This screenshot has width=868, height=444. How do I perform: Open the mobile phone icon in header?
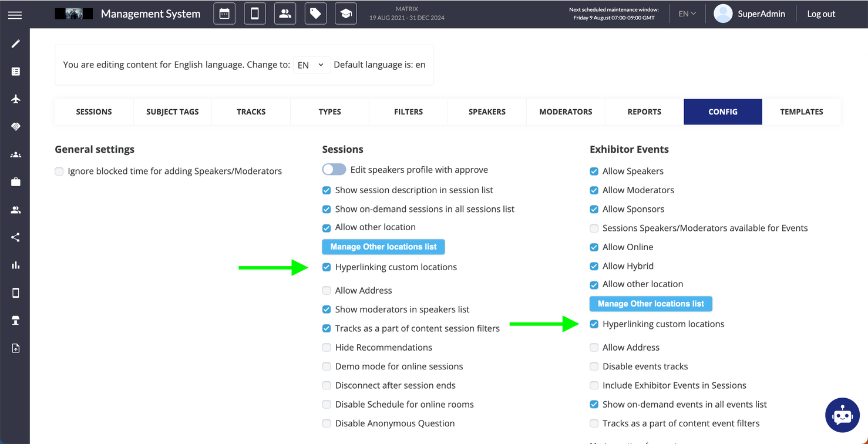point(255,14)
